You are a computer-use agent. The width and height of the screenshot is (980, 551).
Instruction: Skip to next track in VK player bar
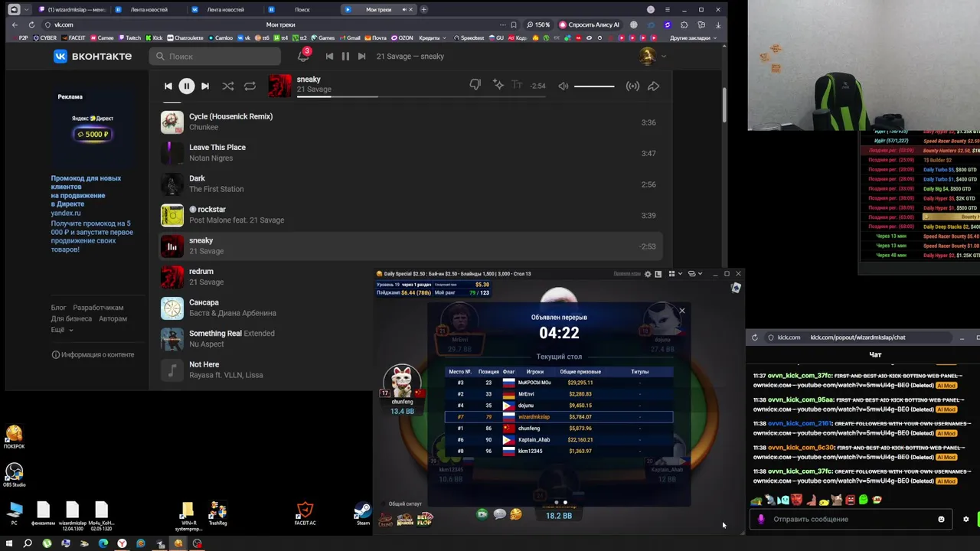(x=205, y=86)
